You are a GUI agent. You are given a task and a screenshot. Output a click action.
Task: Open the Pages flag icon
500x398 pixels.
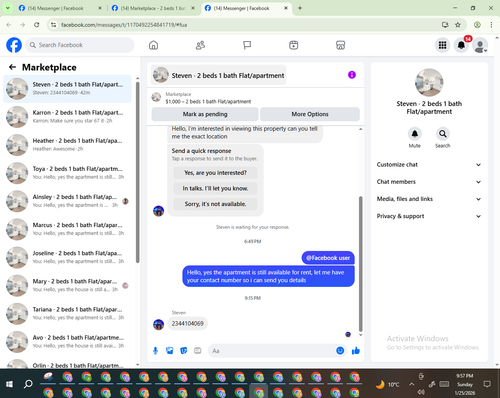[247, 45]
